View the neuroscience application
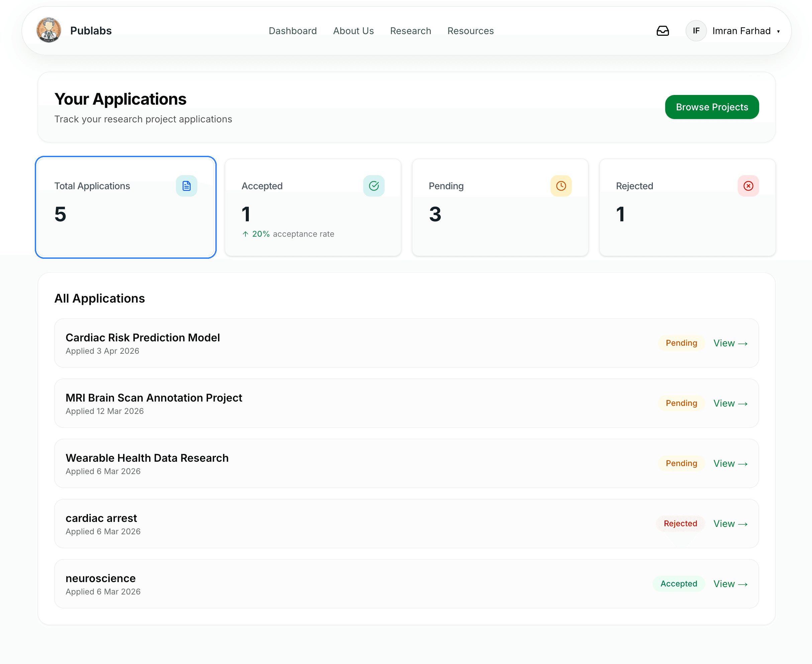The image size is (812, 664). click(730, 584)
